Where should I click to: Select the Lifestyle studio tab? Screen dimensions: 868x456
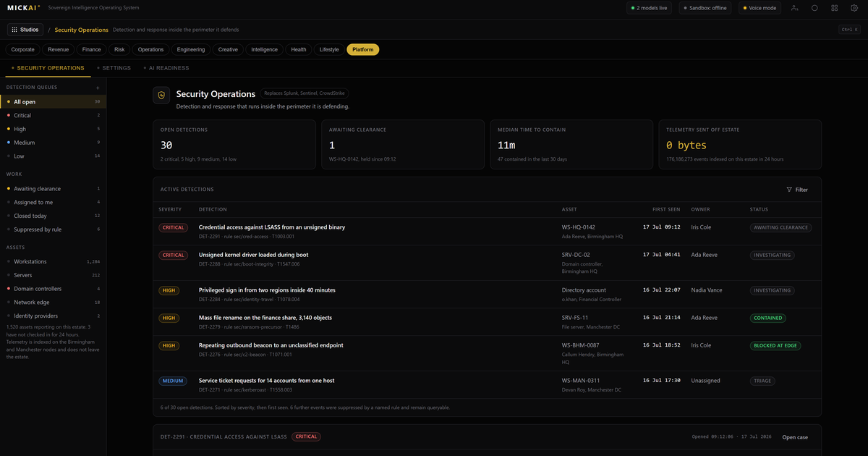coord(329,50)
